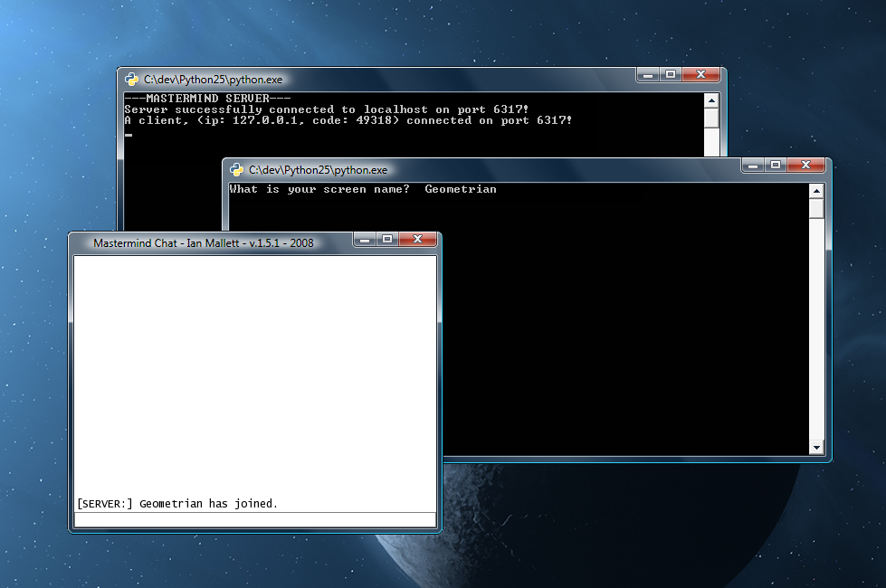Minimize the MASTERMIND SERVER console window
This screenshot has height=588, width=886.
coord(648,75)
